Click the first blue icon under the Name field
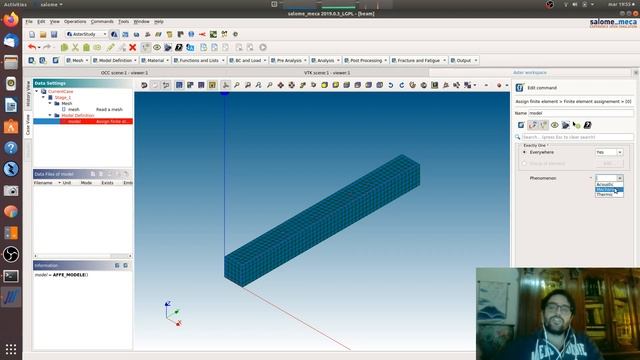This screenshot has width=640, height=360. point(521,125)
